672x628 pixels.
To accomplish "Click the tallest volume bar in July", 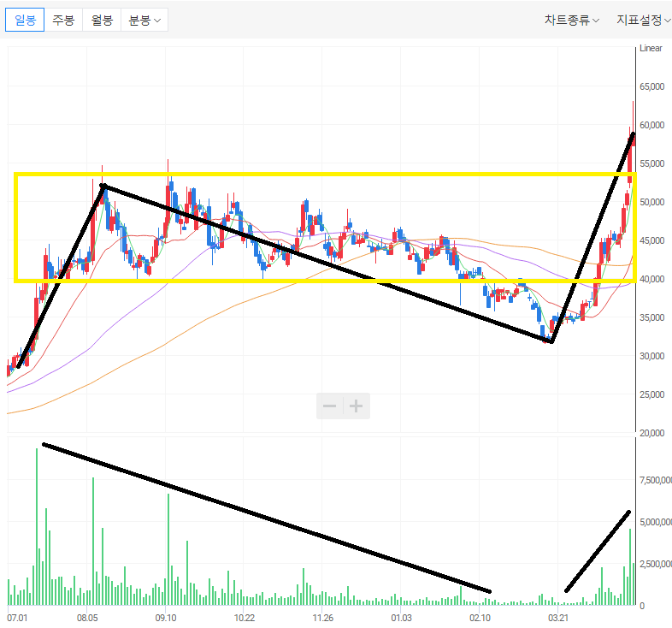I will point(37,527).
